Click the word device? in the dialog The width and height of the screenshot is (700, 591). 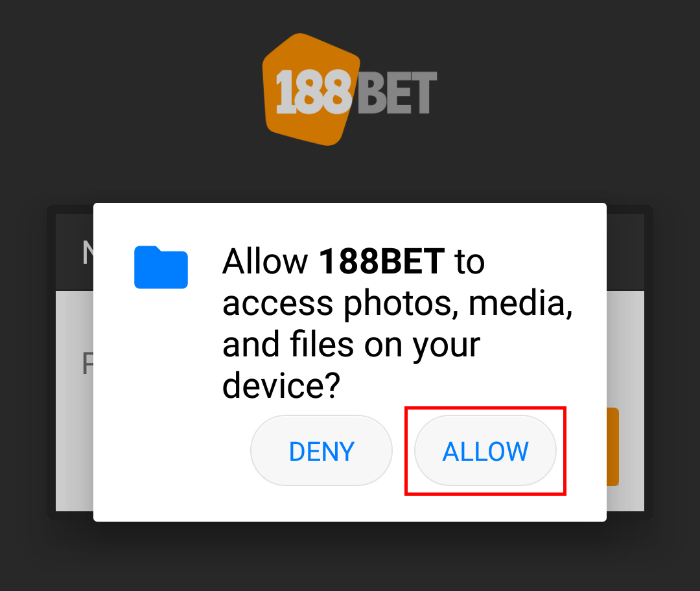coord(281,386)
